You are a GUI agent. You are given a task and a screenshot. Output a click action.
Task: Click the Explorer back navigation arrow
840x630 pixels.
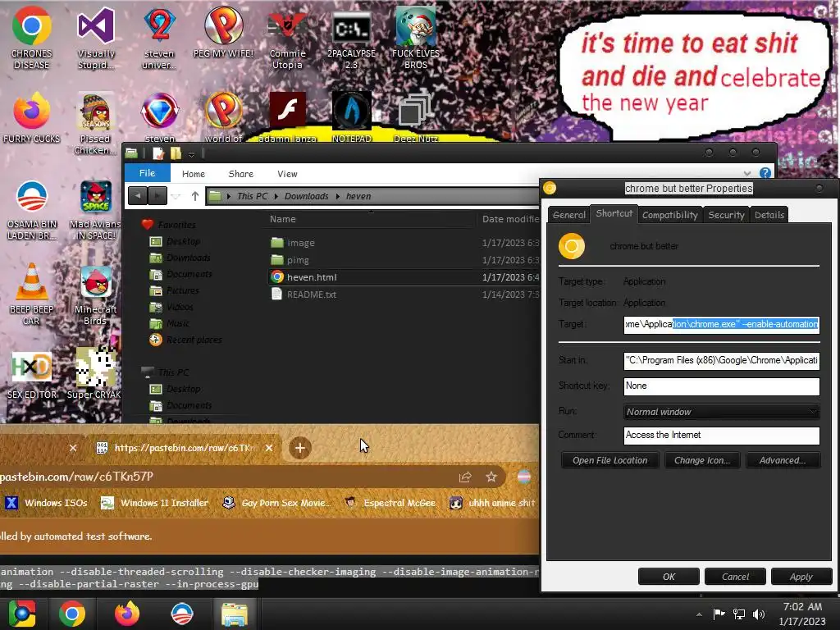pos(138,196)
